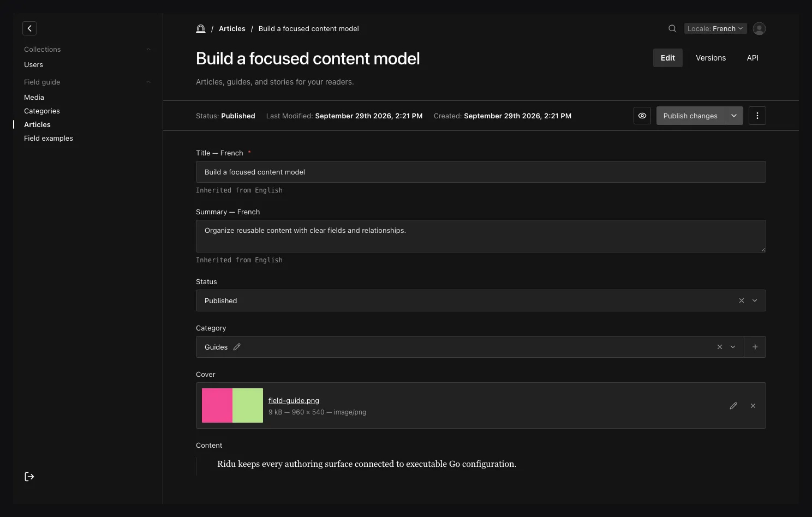Click the Publish changes button
Image resolution: width=812 pixels, height=517 pixels.
690,116
